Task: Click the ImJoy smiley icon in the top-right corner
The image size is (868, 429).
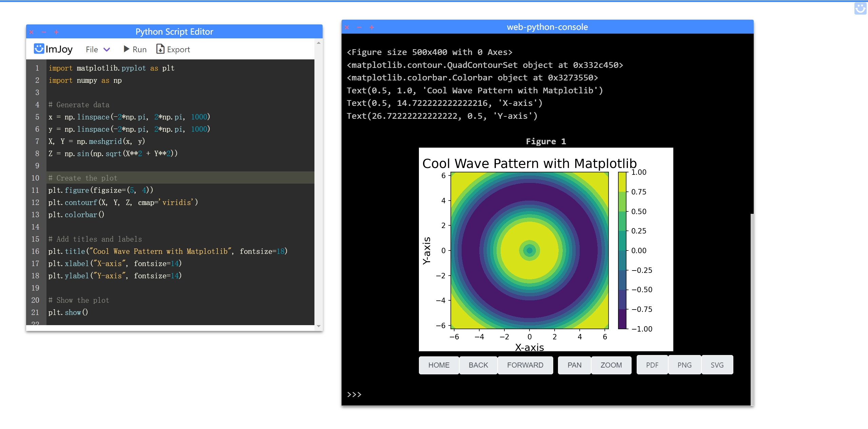Action: pyautogui.click(x=860, y=8)
